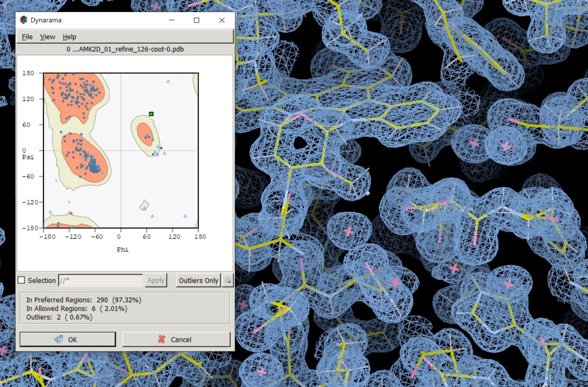Click the small red outlier square on plot
Viewport: 588px width, 387px height.
[x=161, y=148]
